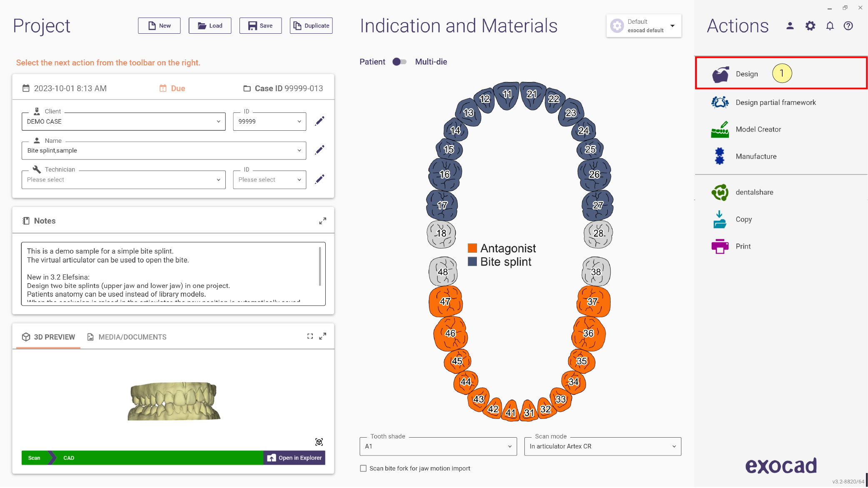Click the Print icon
The width and height of the screenshot is (868, 488).
720,246
